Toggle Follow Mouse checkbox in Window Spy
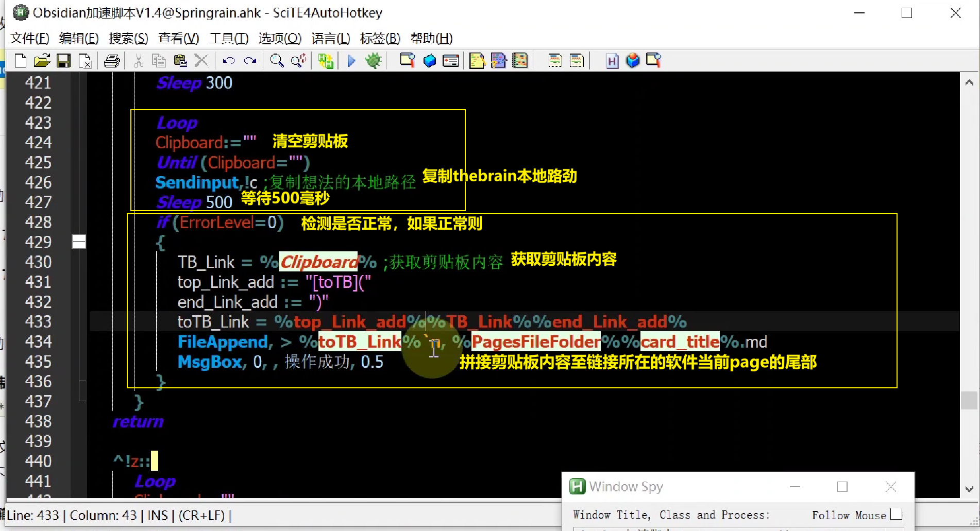The height and width of the screenshot is (531, 980). (896, 515)
